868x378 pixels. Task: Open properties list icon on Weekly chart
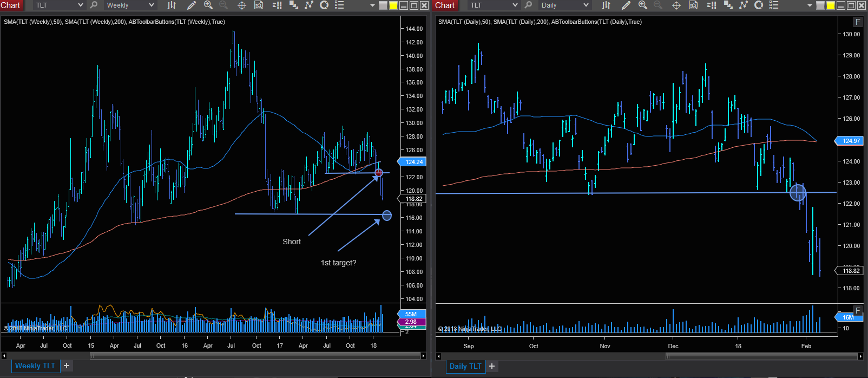(x=339, y=5)
